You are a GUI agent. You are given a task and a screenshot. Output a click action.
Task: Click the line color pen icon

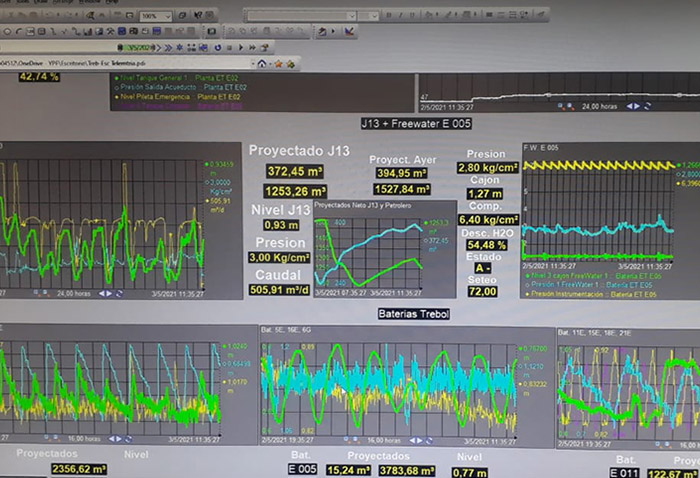coord(448,15)
